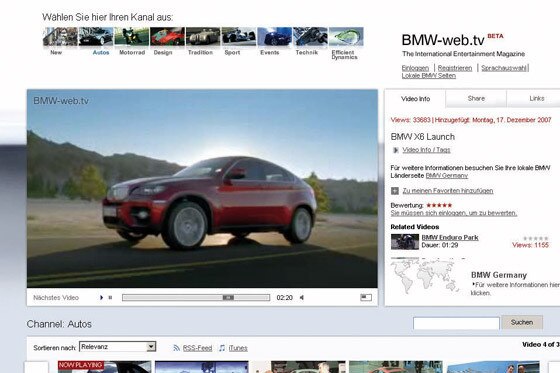Click the search input field
This screenshot has height=373, width=560.
point(456,323)
